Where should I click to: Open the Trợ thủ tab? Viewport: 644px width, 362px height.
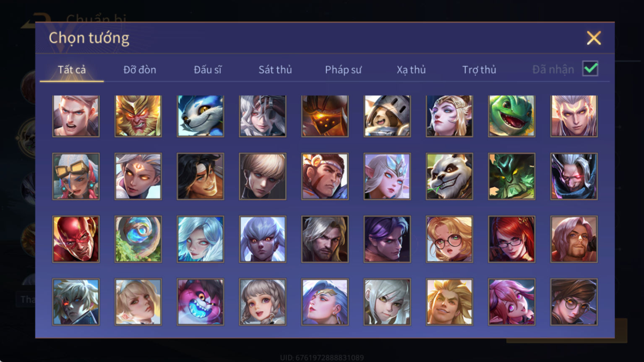pos(479,70)
